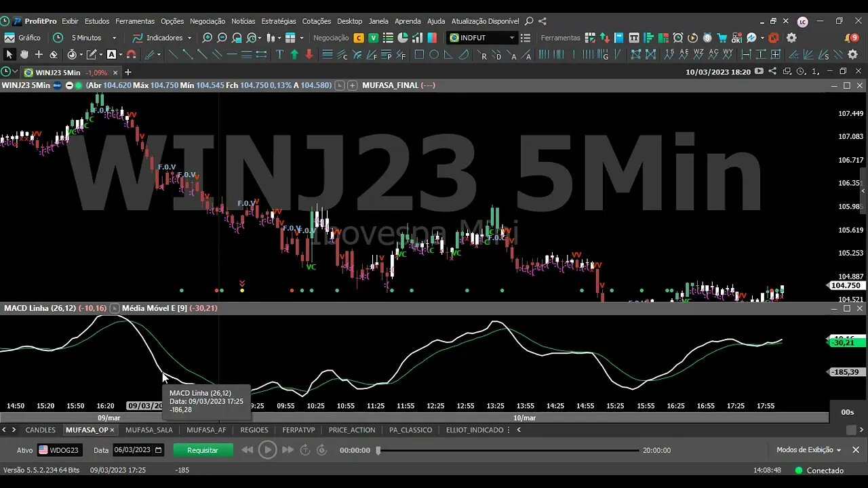Click the Conectado status indicator
Viewport: 868px width, 488px height.
coord(820,470)
